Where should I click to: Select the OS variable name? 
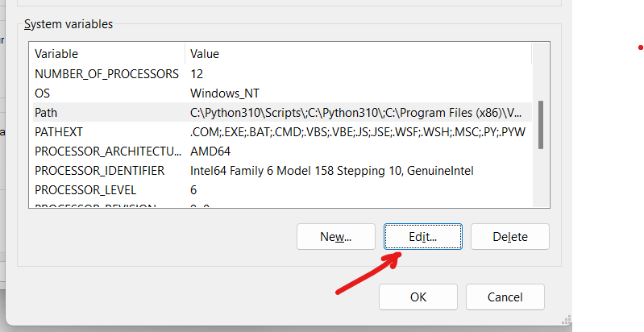coord(43,93)
